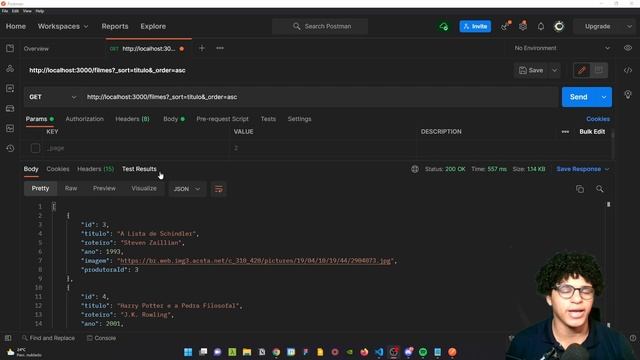Open the user avatar menu
The height and width of the screenshot is (360, 640).
(x=559, y=27)
